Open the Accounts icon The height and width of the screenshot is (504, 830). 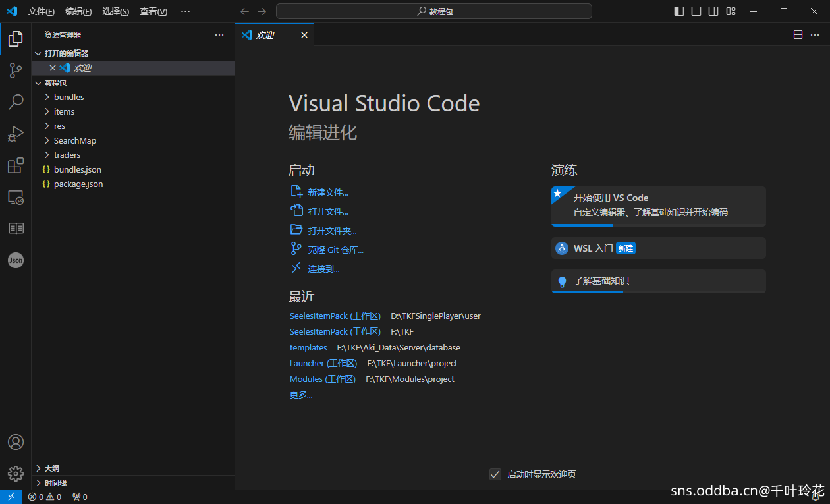[x=16, y=442]
